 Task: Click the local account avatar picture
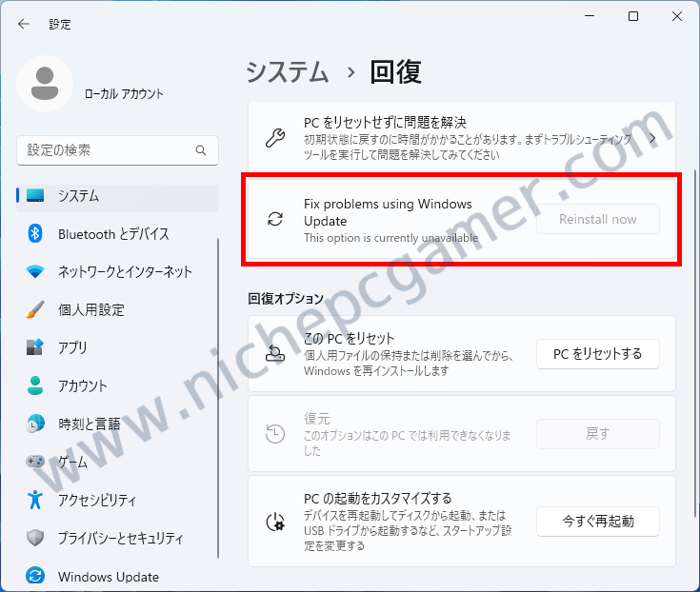coord(45,84)
